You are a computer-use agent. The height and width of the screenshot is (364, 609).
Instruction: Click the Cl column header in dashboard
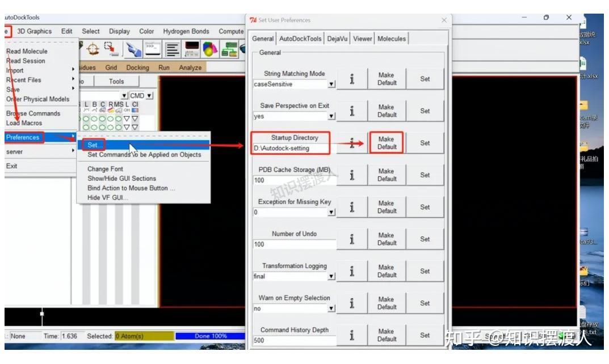click(135, 104)
